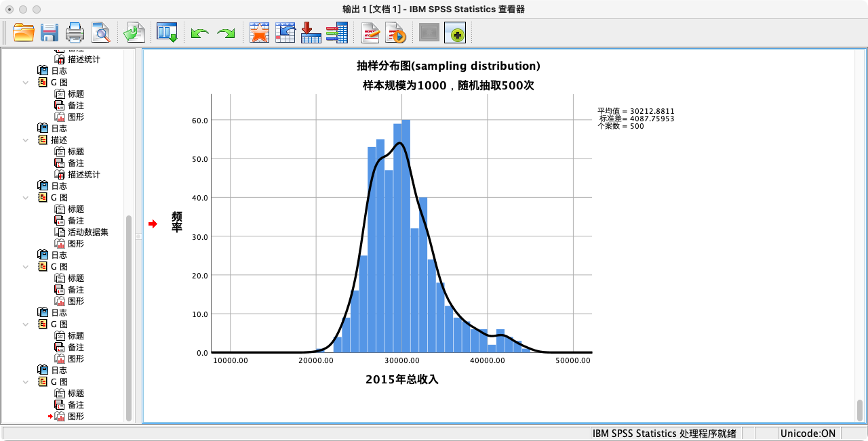This screenshot has height=441, width=868.
Task: Select 描述统计 under the 描述 node
Action: (x=83, y=175)
